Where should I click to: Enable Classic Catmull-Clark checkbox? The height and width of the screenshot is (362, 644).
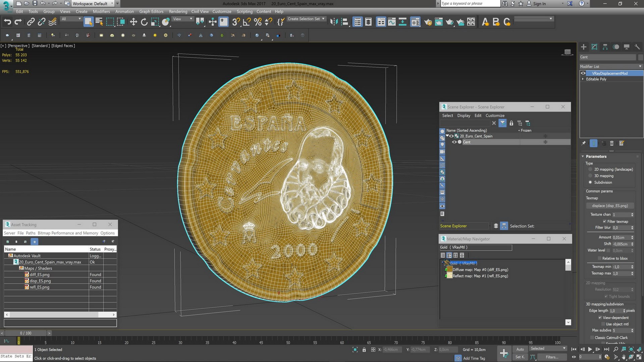coord(592,338)
